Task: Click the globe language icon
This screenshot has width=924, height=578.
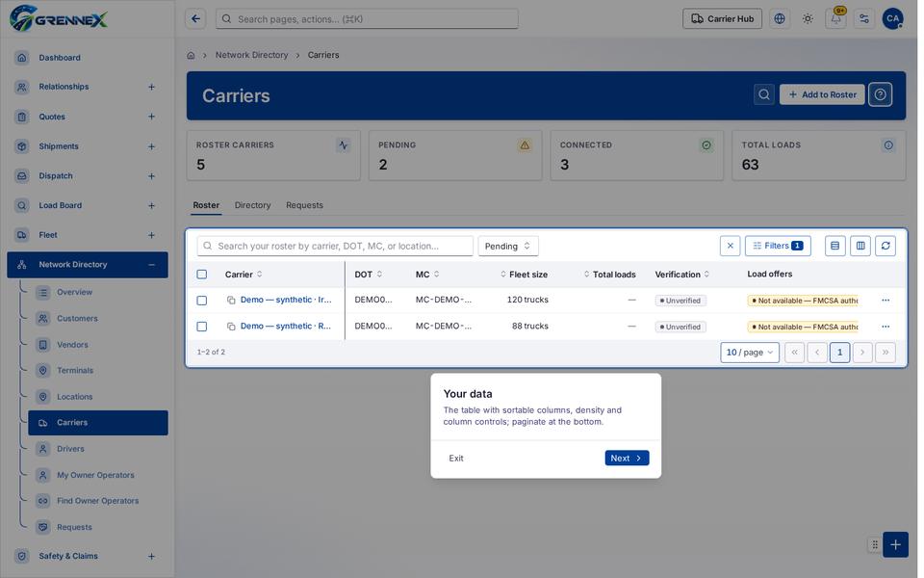Action: pyautogui.click(x=780, y=19)
